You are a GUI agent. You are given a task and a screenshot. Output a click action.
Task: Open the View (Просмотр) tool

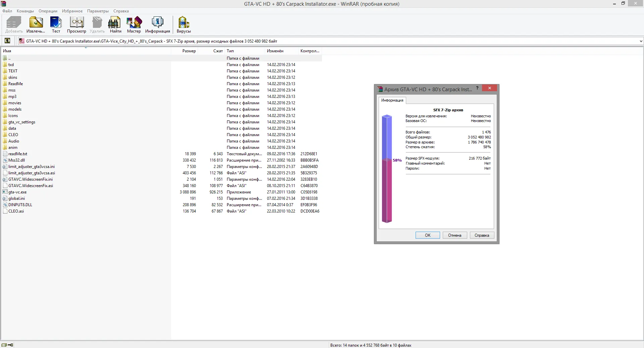point(76,24)
